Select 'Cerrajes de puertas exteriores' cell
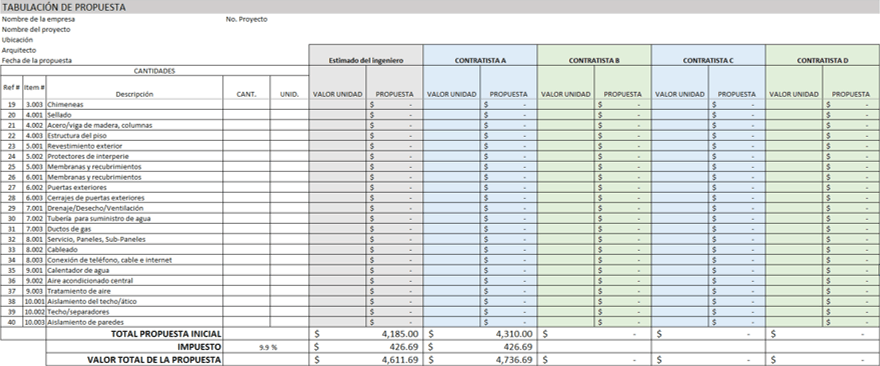880x366 pixels. tap(134, 198)
